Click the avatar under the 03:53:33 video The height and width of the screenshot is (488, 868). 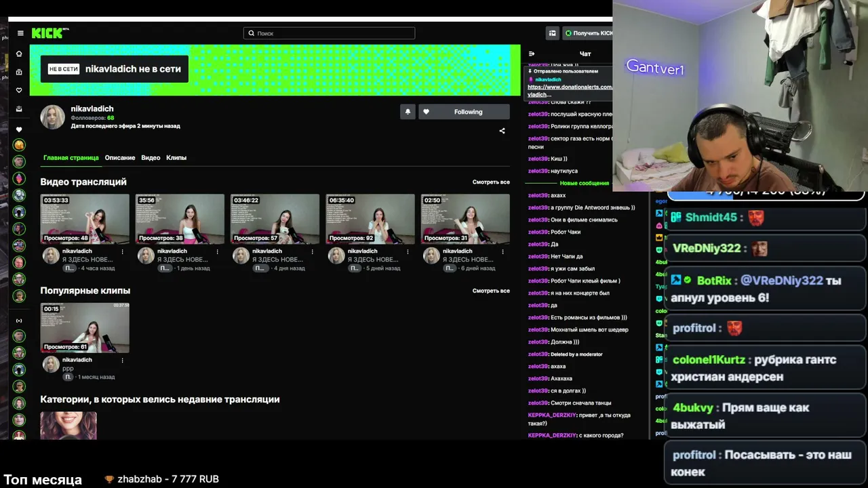point(51,256)
